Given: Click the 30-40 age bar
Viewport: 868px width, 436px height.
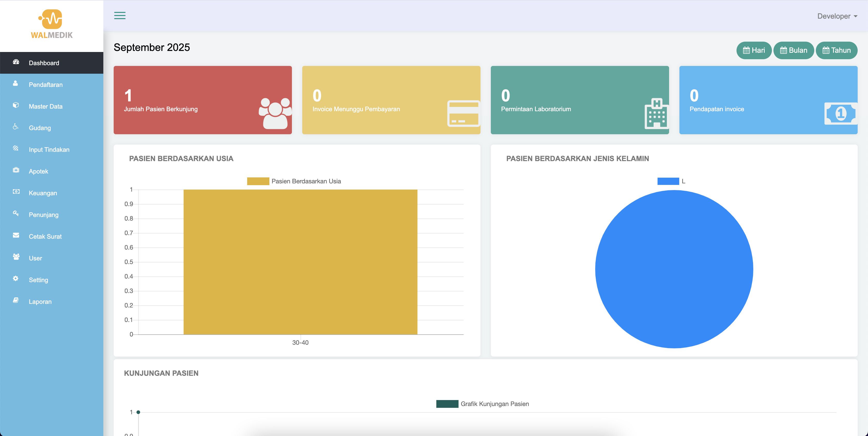Looking at the screenshot, I should (300, 262).
